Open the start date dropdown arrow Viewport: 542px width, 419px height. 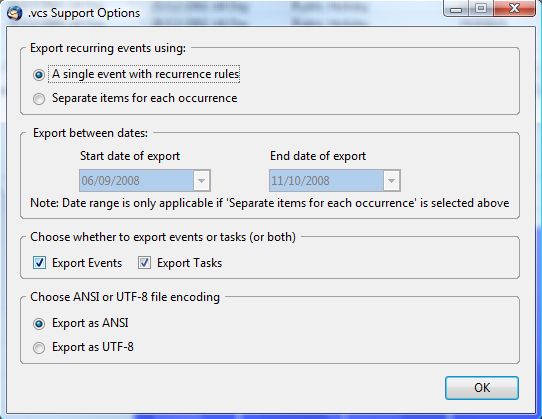pos(202,180)
